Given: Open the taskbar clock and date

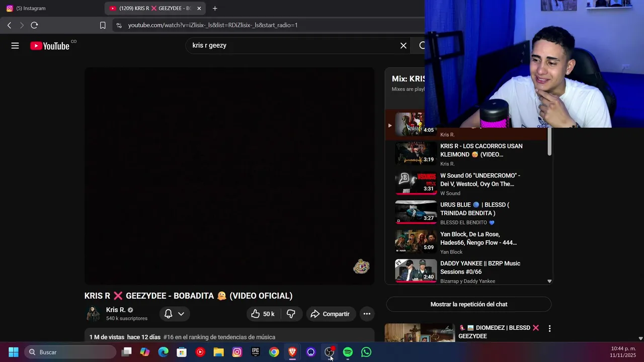Looking at the screenshot, I should pos(623,352).
